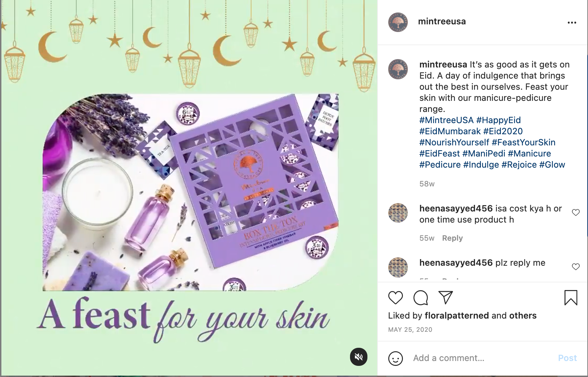Open emoji picker smiley icon
The image size is (588, 377).
click(395, 358)
